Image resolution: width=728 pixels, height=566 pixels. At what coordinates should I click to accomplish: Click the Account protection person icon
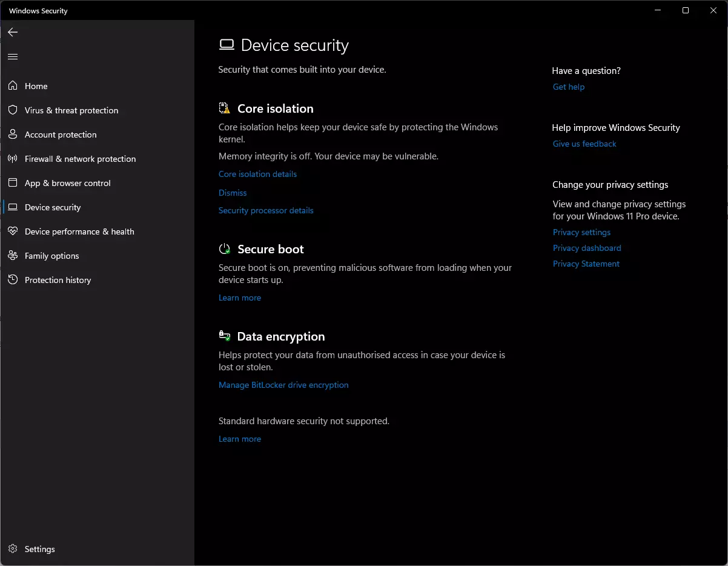(x=13, y=135)
